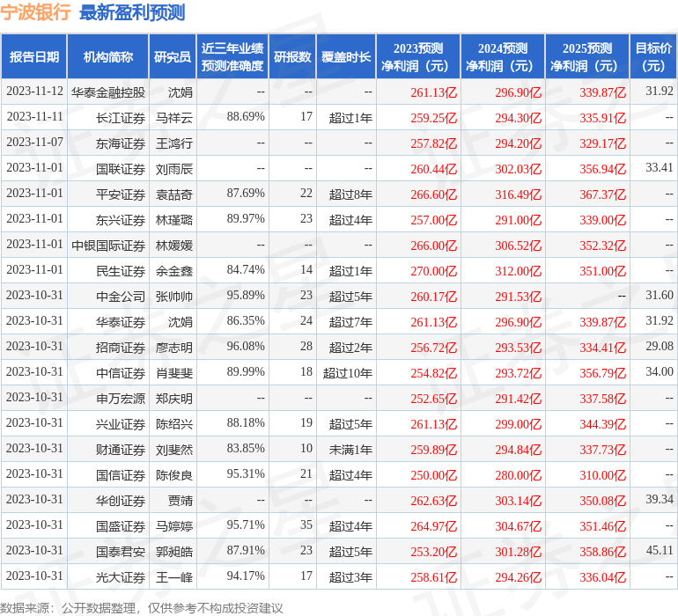Select the 2025预测净利润 column header

pos(587,56)
